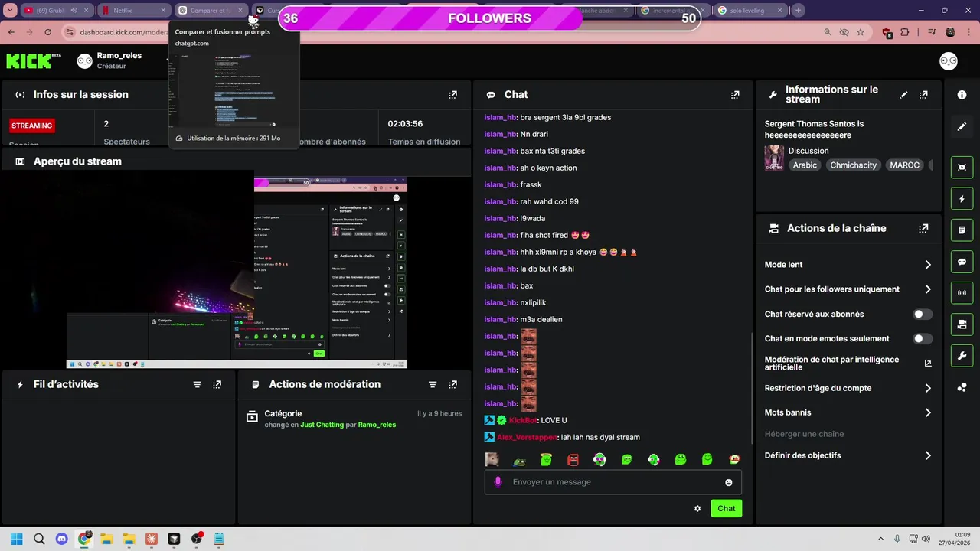Pop out the Actions de la chaîne panel
The height and width of the screenshot is (551, 980).
point(923,228)
